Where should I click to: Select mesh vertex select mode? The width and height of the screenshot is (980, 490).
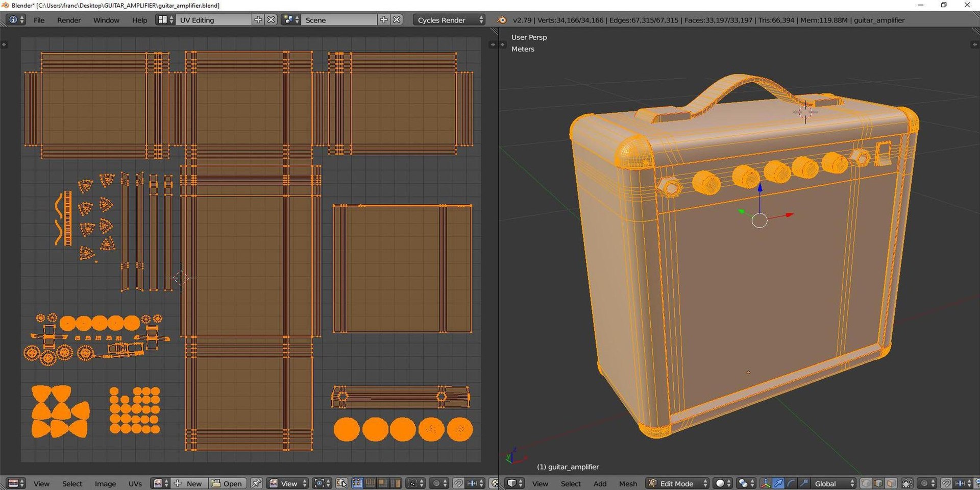866,483
